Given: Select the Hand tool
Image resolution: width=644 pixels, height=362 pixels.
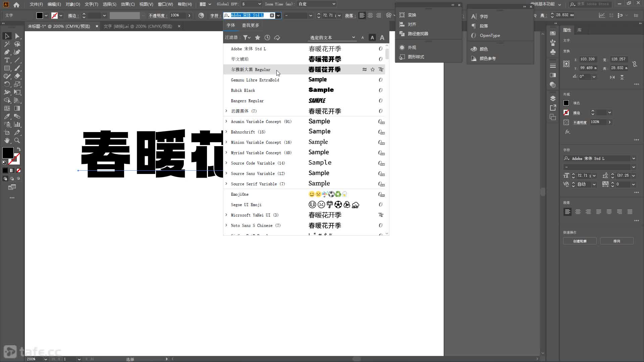Looking at the screenshot, I should (7, 140).
